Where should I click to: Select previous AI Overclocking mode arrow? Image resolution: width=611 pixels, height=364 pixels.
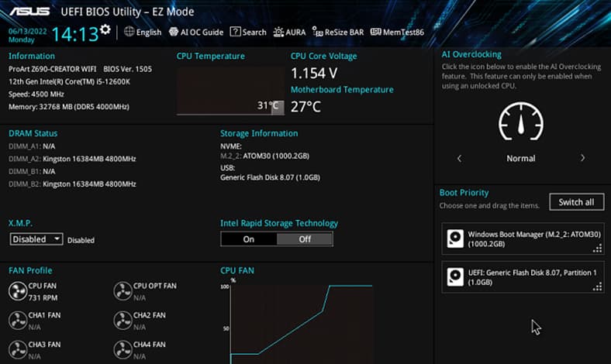[x=460, y=159]
